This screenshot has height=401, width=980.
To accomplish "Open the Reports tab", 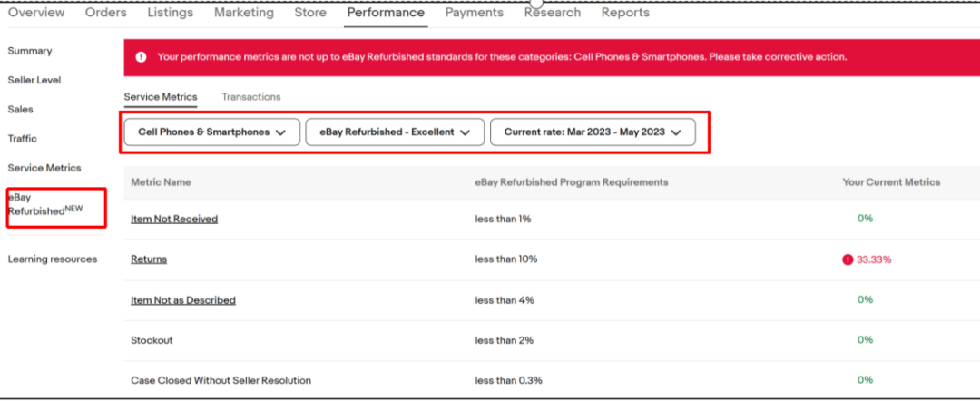I will [x=625, y=13].
